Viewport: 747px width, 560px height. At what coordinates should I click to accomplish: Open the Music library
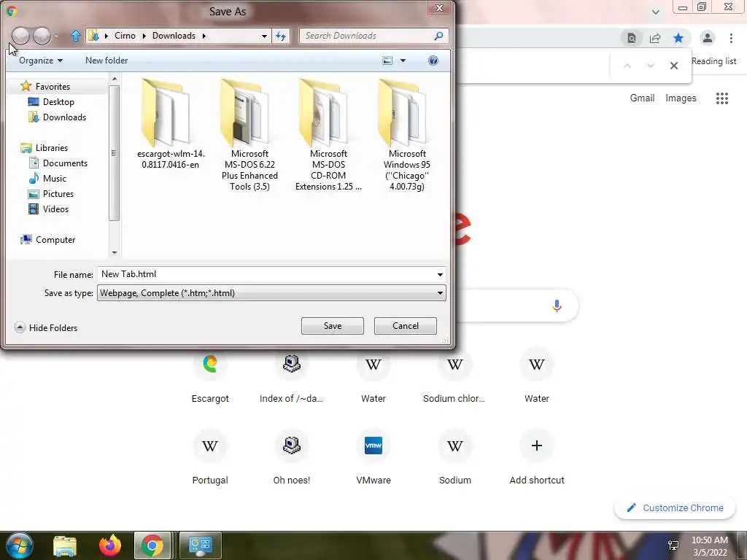[54, 178]
